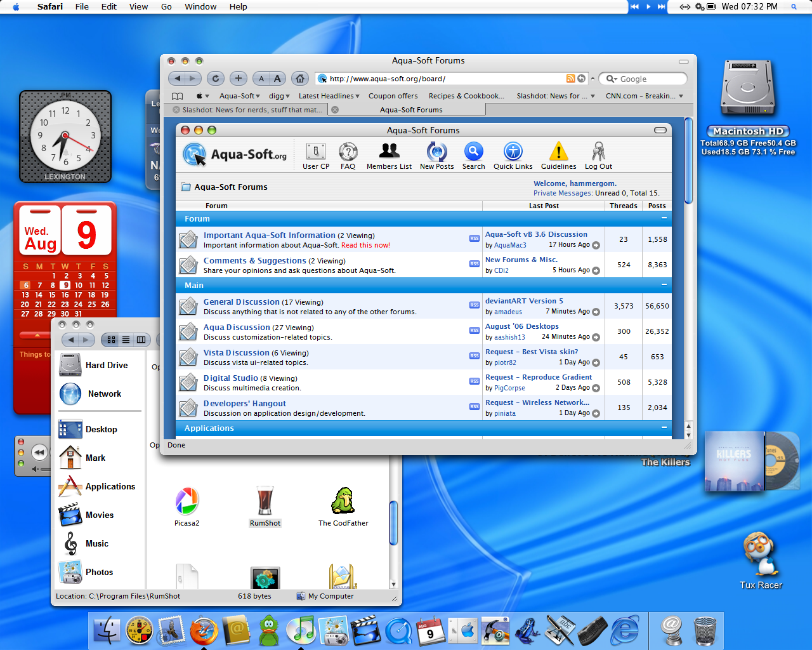Select The GodFather program icon

[x=343, y=507]
